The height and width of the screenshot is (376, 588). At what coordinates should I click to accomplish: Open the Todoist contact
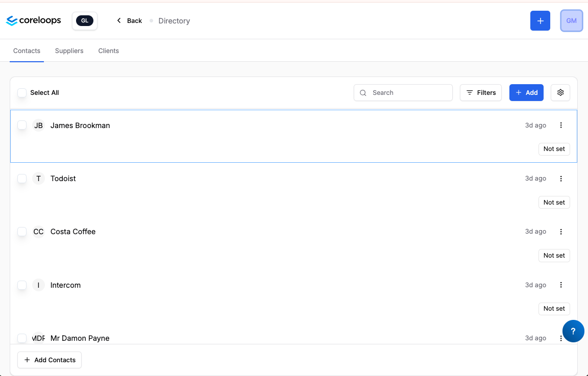63,179
